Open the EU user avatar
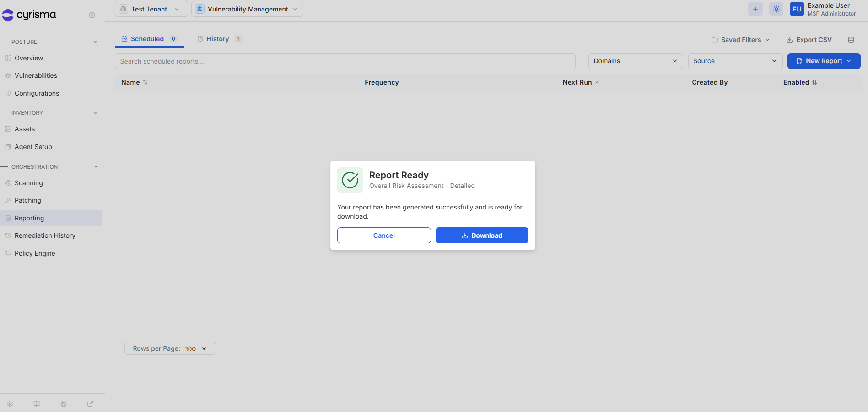 click(797, 9)
